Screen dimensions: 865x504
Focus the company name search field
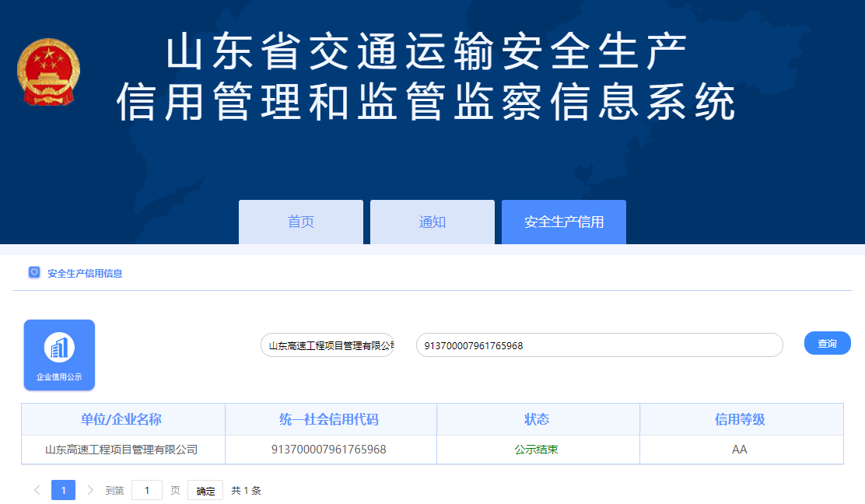click(x=327, y=345)
